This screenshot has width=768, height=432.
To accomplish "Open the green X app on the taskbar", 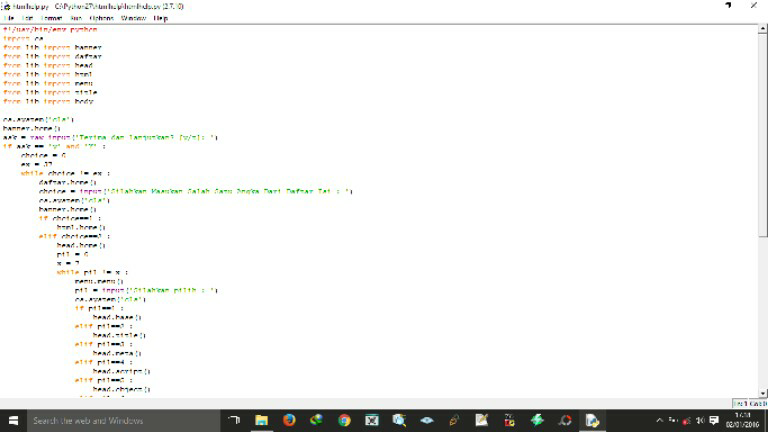I will (x=372, y=421).
